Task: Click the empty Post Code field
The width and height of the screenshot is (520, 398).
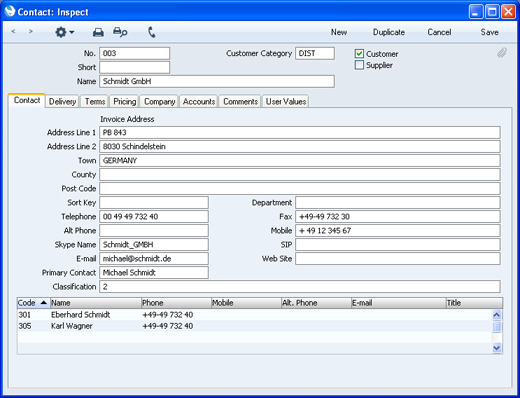Action: tap(300, 188)
